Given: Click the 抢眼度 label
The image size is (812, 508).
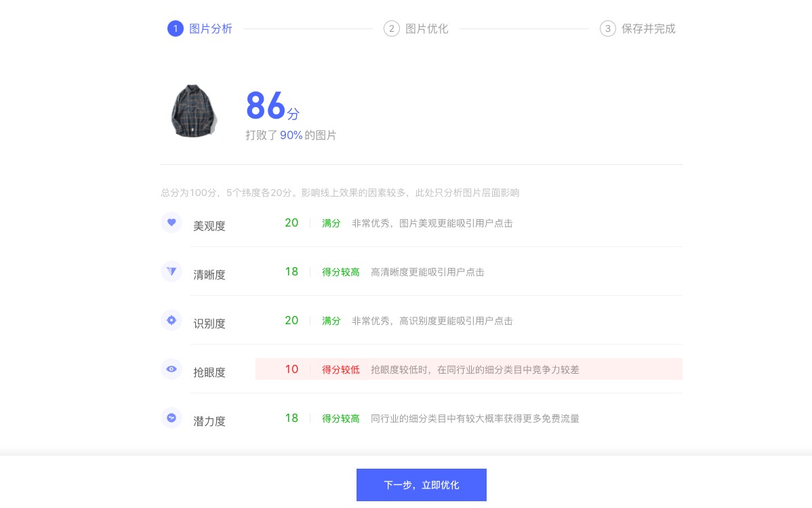Looking at the screenshot, I should click(209, 372).
